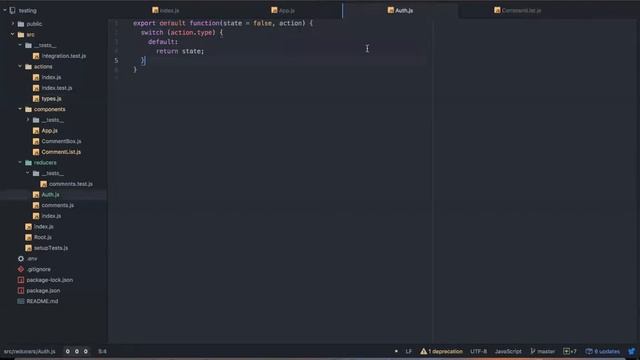Click the comments.js file icon
The image size is (640, 360).
pos(36,205)
